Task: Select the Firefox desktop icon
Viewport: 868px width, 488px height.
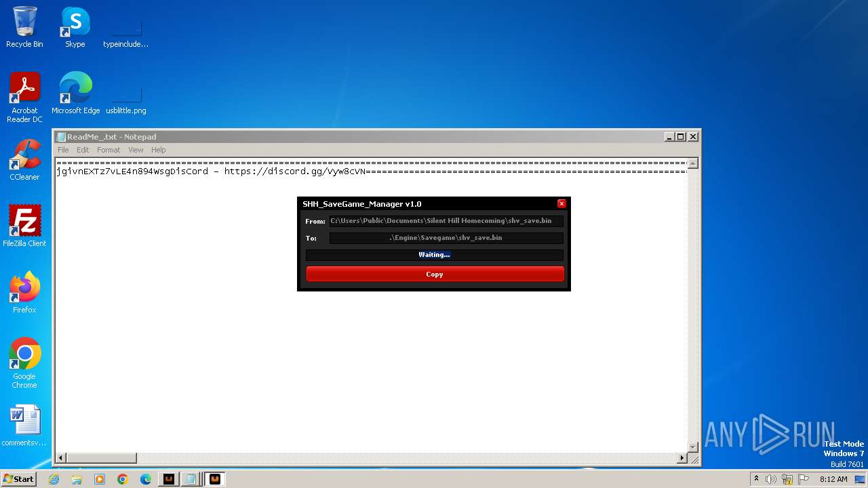Action: [24, 292]
